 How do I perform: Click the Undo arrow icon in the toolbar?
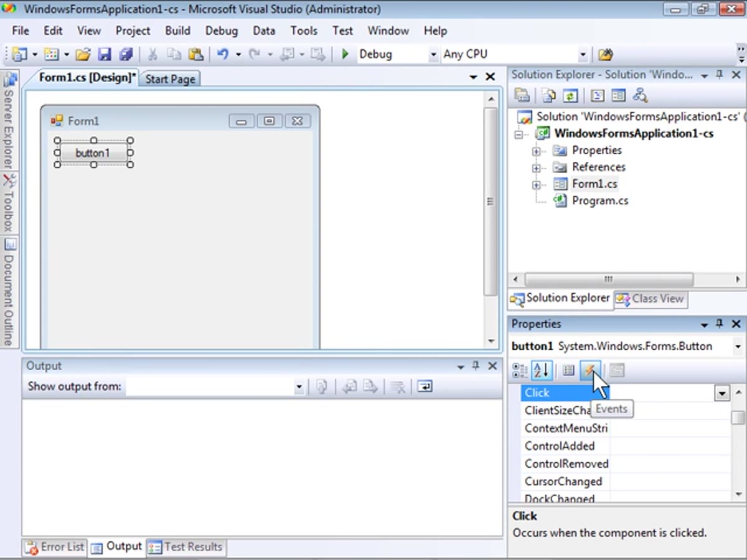pyautogui.click(x=223, y=54)
